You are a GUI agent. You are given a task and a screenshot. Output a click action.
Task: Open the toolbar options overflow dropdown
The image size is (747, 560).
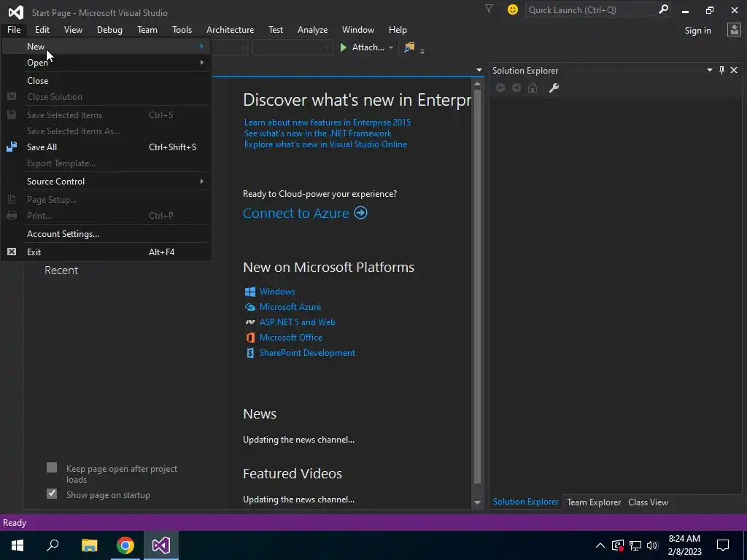point(422,50)
